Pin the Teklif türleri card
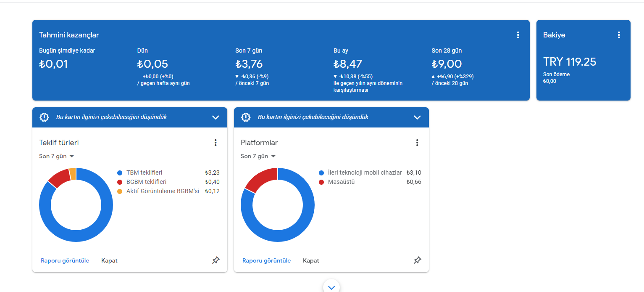The image size is (644, 292). 216,260
